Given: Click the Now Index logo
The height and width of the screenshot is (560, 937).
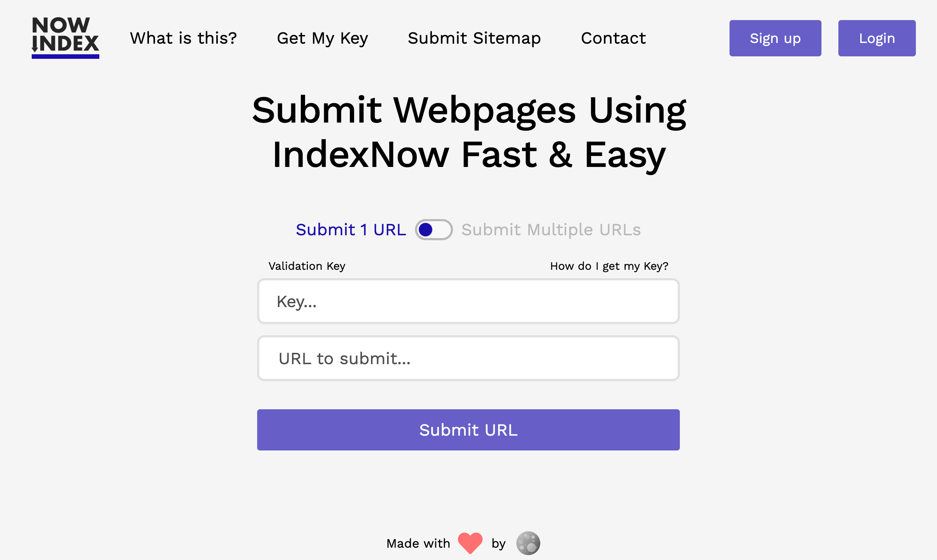Looking at the screenshot, I should click(x=65, y=38).
